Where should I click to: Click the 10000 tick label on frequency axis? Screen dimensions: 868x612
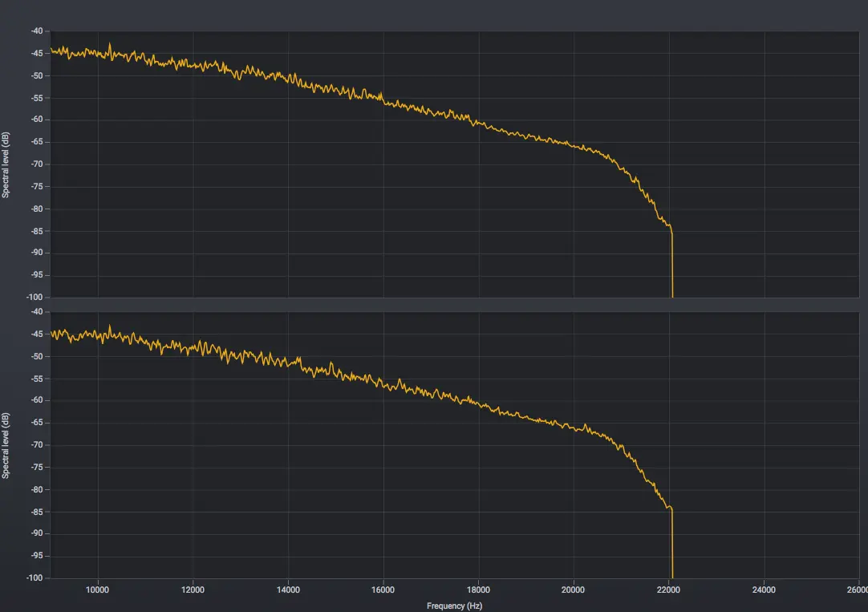(x=98, y=590)
